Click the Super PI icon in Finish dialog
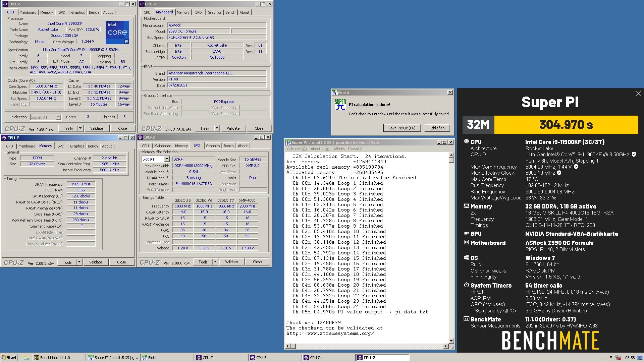This screenshot has height=362, width=644. pyautogui.click(x=340, y=105)
